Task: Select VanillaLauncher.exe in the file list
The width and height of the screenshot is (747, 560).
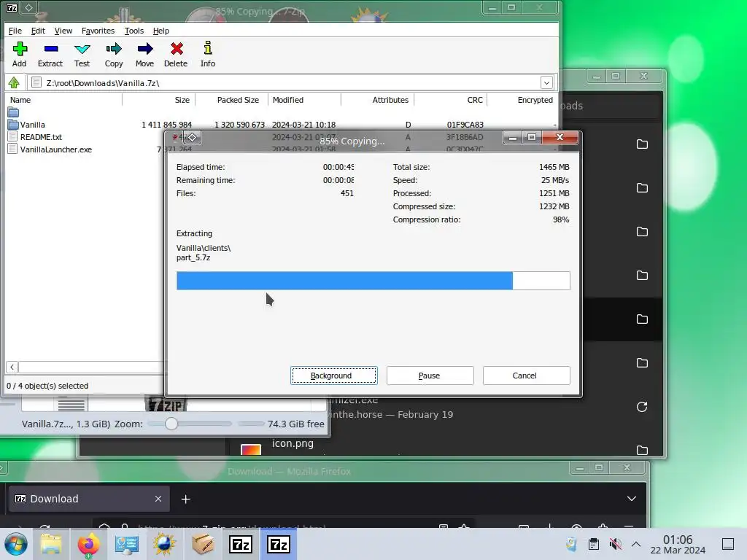Action: click(55, 149)
